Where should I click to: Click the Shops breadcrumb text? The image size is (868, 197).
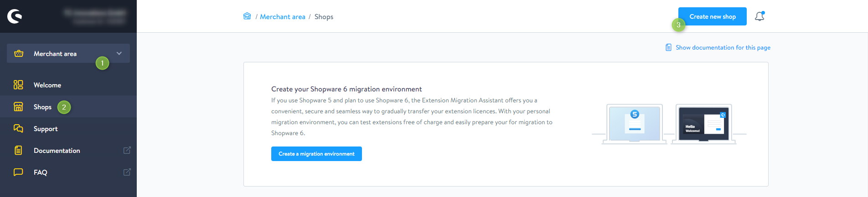(x=324, y=17)
